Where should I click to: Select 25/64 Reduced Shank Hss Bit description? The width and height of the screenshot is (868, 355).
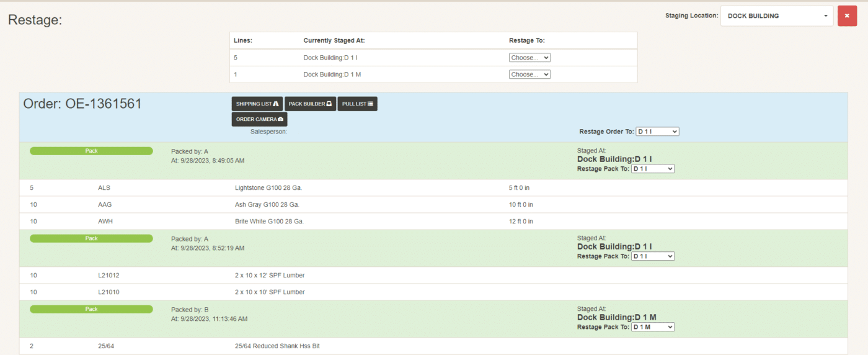[277, 346]
